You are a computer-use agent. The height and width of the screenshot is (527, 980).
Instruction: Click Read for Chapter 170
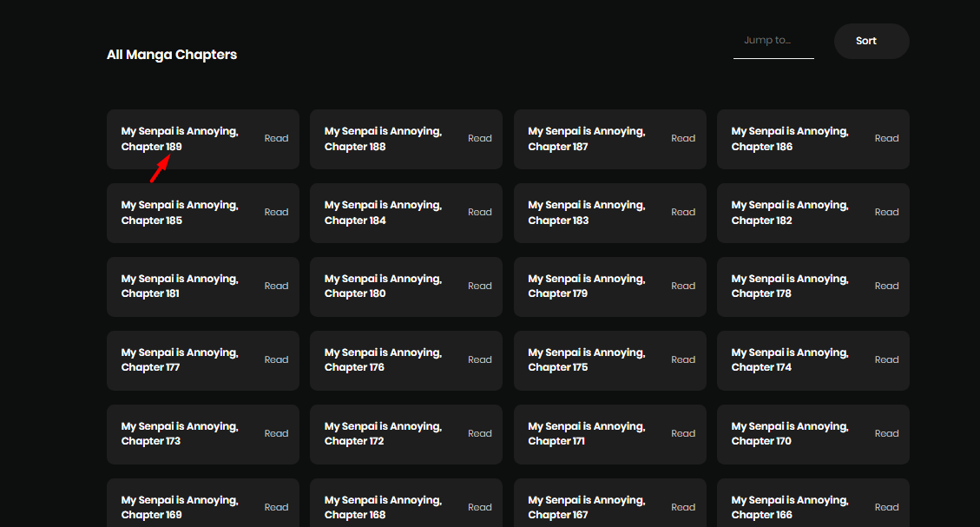coord(886,434)
